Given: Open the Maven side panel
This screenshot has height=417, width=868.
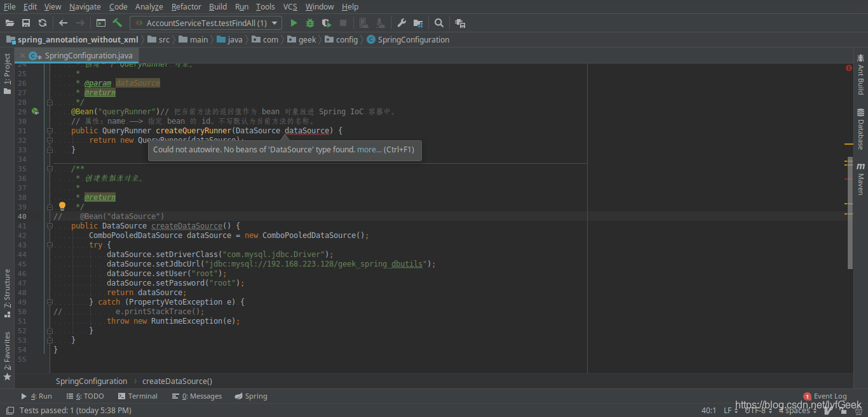Looking at the screenshot, I should [x=860, y=179].
